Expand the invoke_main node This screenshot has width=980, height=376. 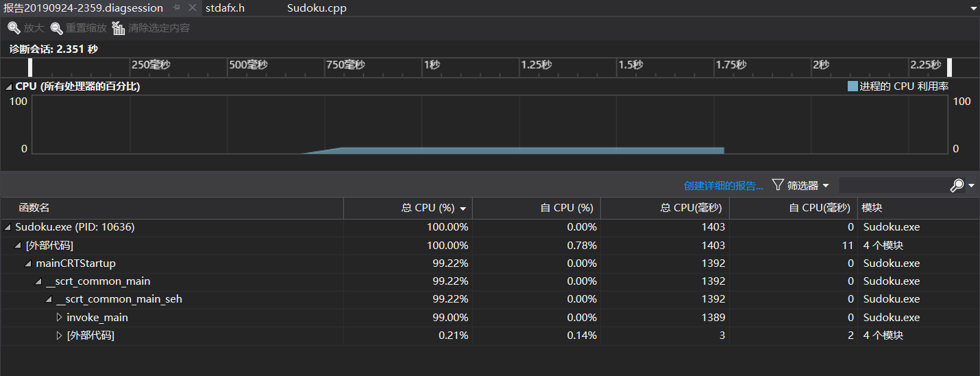[59, 318]
